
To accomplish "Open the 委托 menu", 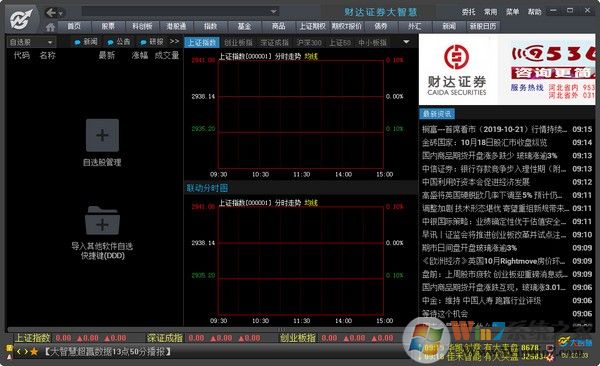I will pos(468,12).
